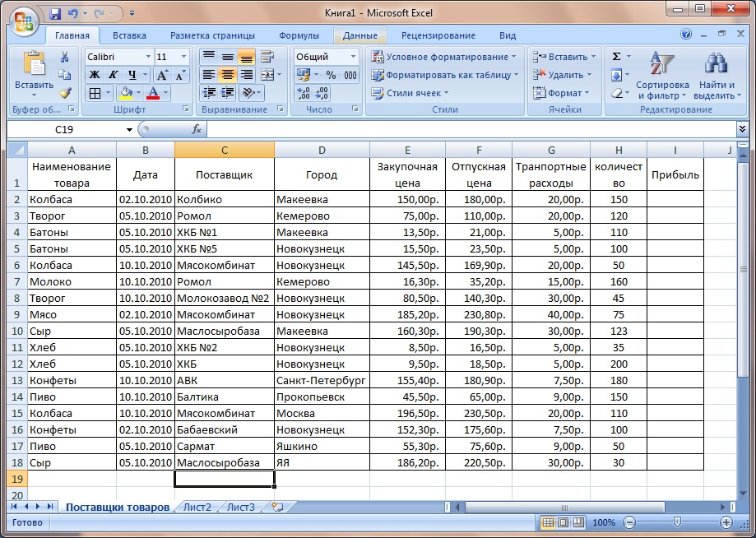Viewport: 756px width, 538px height.
Task: Click Формат cells button
Action: (561, 93)
